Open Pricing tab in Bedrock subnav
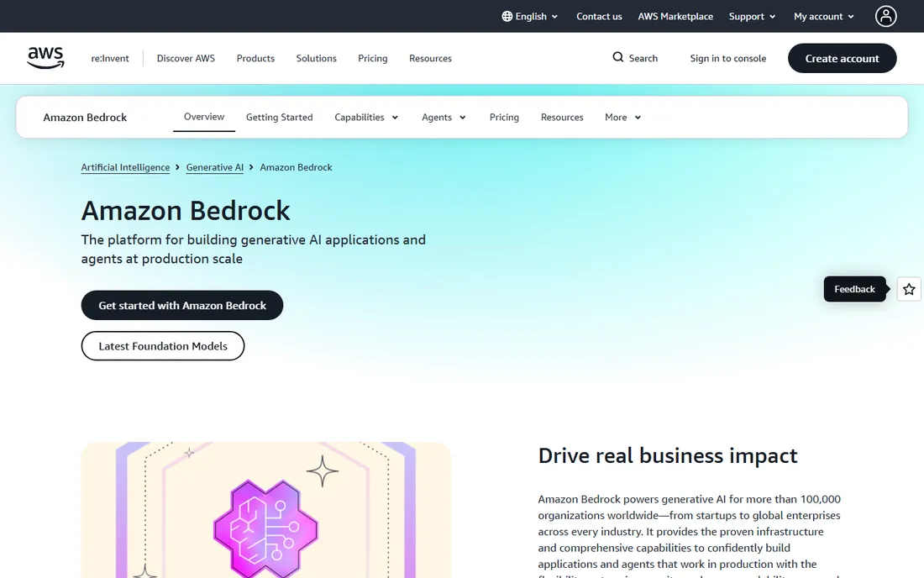 (x=504, y=118)
